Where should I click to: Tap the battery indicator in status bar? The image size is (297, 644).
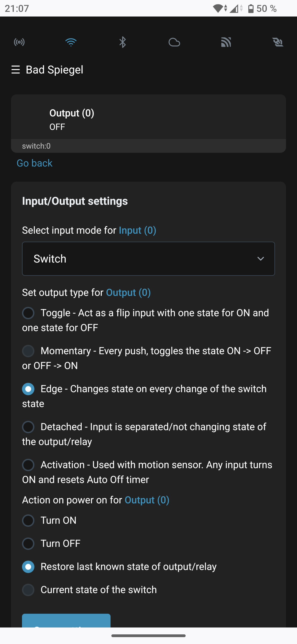[251, 9]
